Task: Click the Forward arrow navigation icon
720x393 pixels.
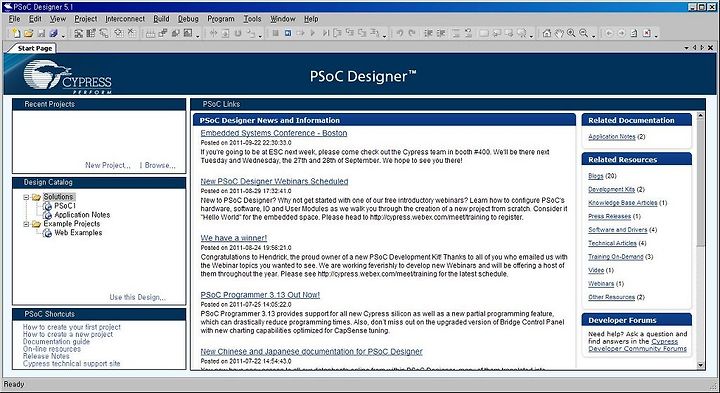Action: click(x=621, y=33)
